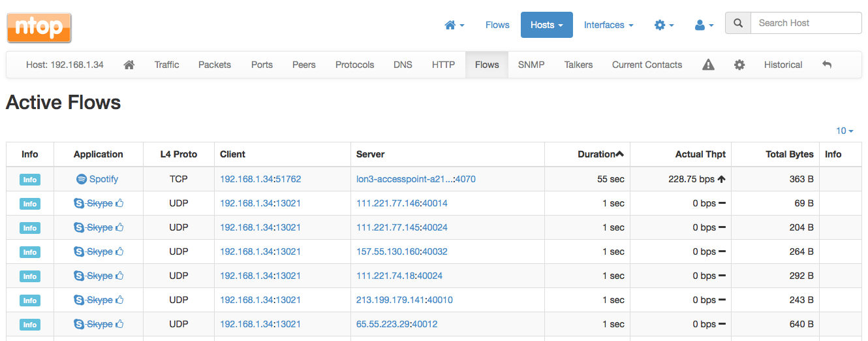Screen dimensions: 868x341
Task: Open the settings gear menu in navbar
Action: [x=664, y=25]
